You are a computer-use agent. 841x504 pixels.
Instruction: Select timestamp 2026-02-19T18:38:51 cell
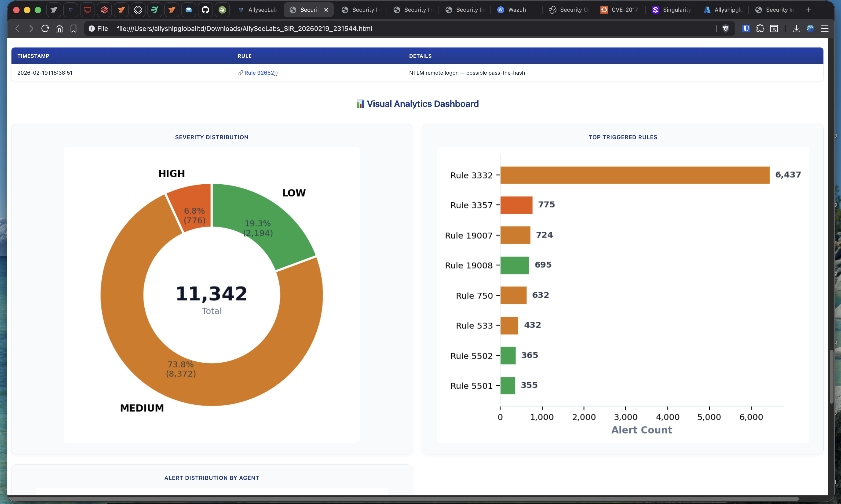pos(45,73)
